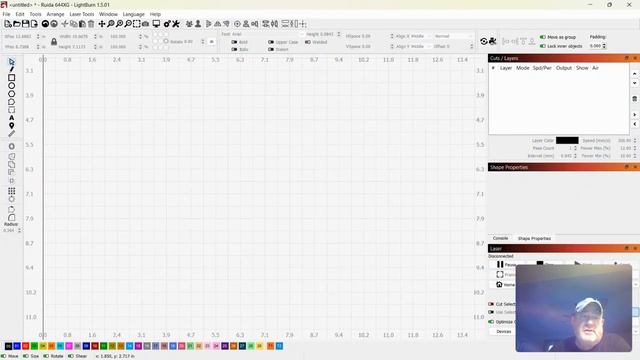This screenshot has height=360, width=640.
Task: Adjust the XPos spinner arrows
Action: pos(38,36)
